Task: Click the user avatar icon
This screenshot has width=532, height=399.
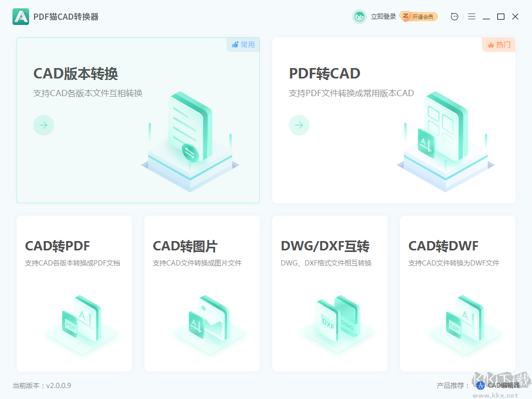Action: pyautogui.click(x=360, y=17)
